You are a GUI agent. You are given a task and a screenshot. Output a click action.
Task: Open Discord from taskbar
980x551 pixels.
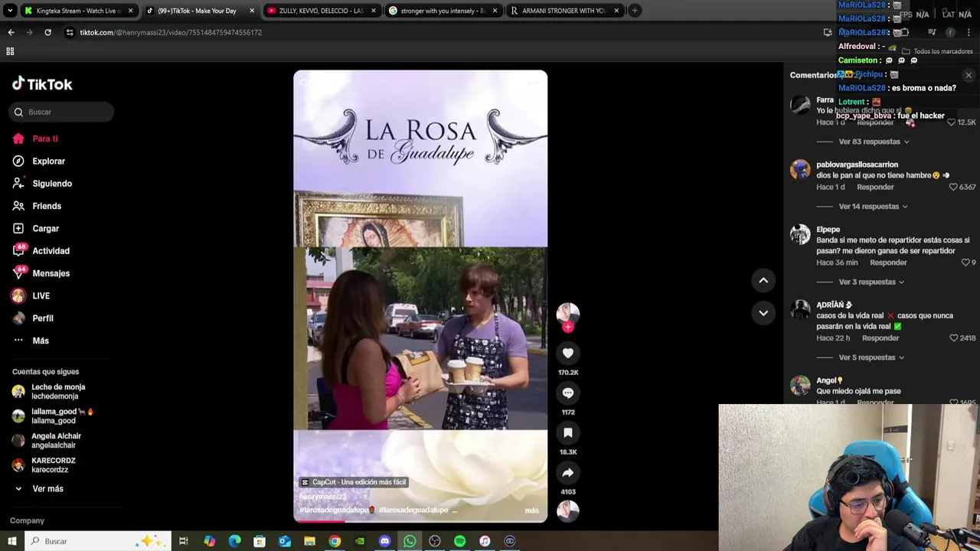[x=384, y=541]
